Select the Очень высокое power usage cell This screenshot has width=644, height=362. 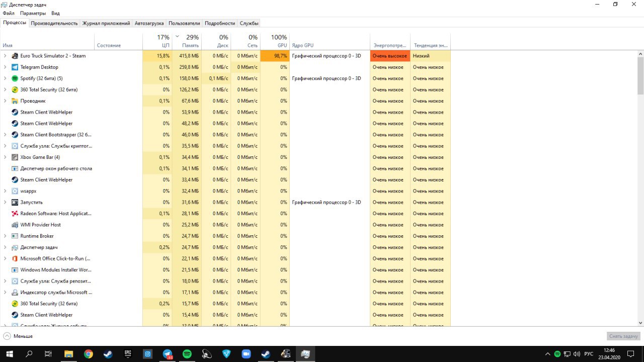390,56
